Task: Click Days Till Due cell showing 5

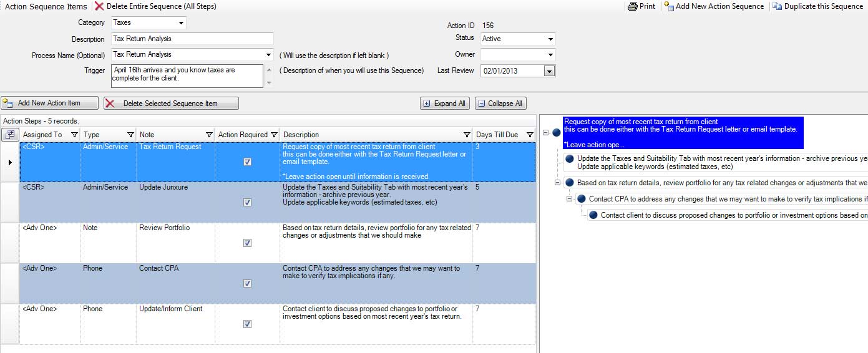Action: coord(504,202)
